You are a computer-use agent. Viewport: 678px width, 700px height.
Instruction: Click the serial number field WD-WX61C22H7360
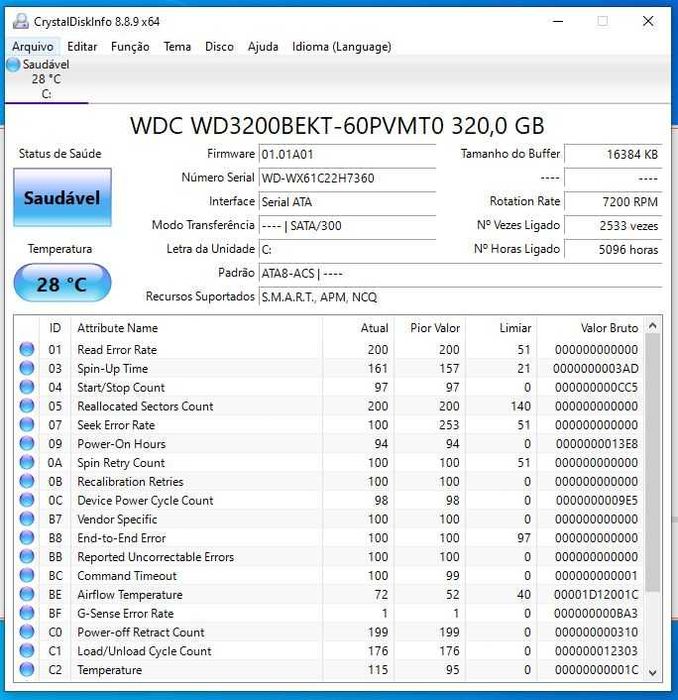click(x=347, y=178)
